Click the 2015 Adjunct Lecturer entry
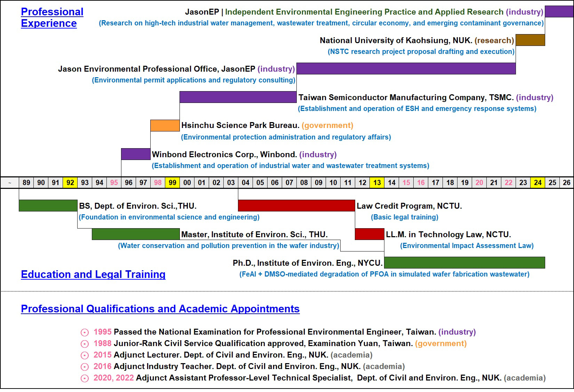The width and height of the screenshot is (574, 392). [x=226, y=355]
